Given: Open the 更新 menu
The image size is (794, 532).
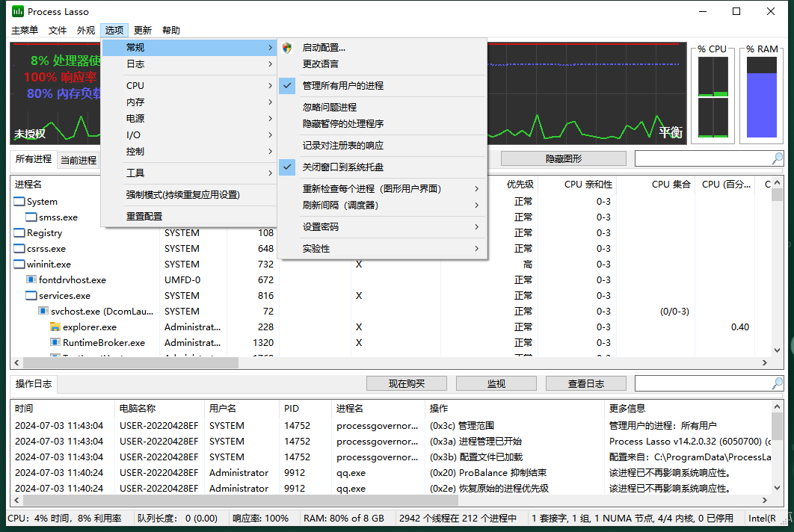Looking at the screenshot, I should (143, 30).
